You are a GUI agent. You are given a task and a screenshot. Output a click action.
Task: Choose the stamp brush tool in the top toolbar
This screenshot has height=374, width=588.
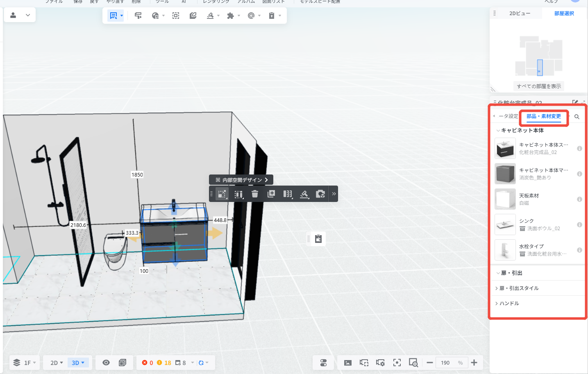click(210, 16)
